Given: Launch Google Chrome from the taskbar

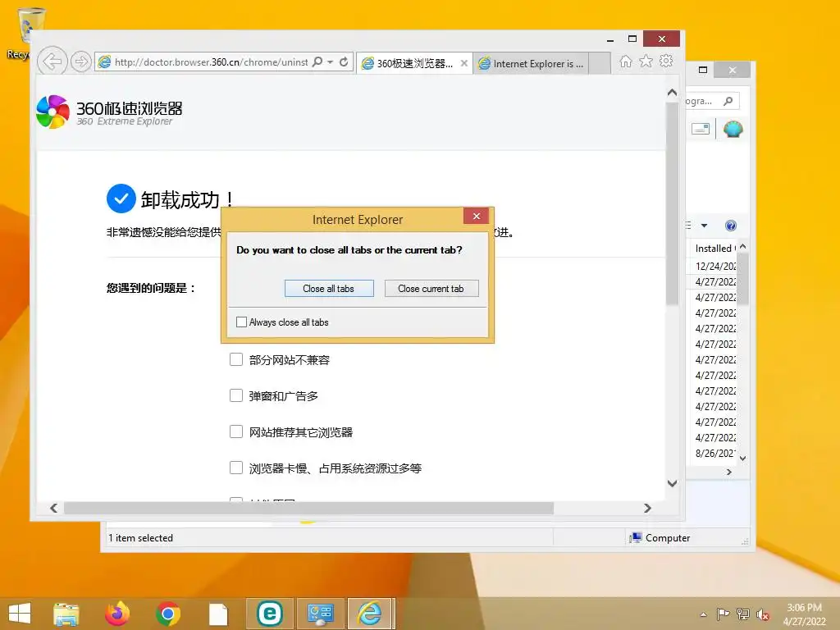Looking at the screenshot, I should click(x=167, y=614).
